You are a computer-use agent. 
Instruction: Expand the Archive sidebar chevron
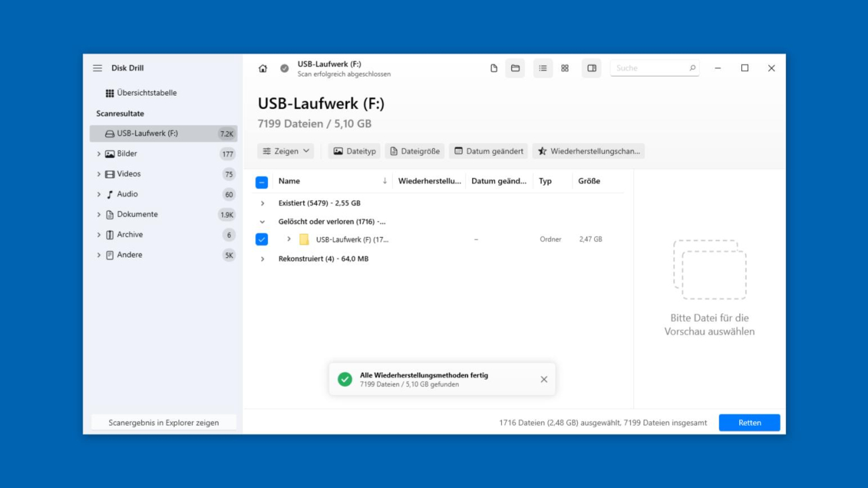tap(99, 235)
